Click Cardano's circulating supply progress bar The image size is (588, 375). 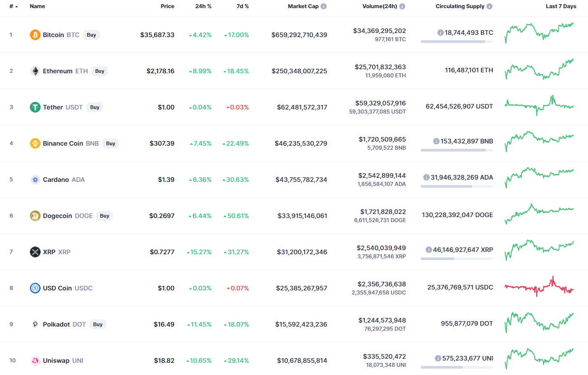click(x=457, y=186)
